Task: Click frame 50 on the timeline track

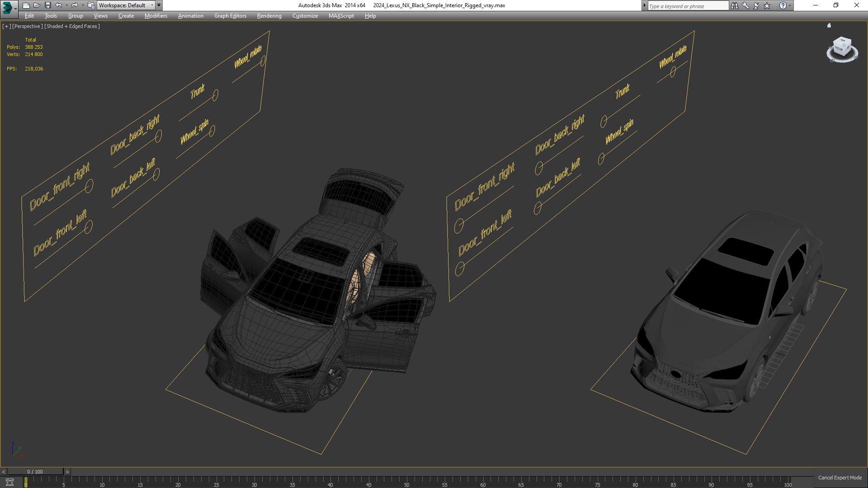Action: 406,482
